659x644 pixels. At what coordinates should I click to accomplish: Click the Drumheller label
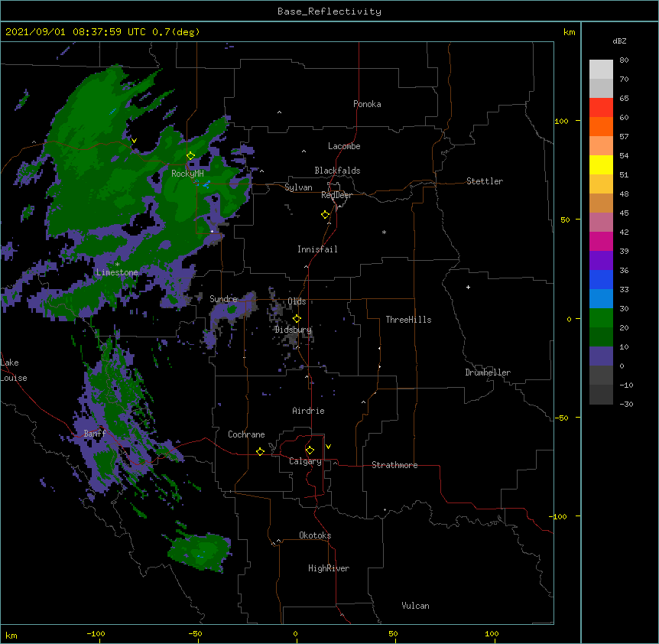[488, 372]
